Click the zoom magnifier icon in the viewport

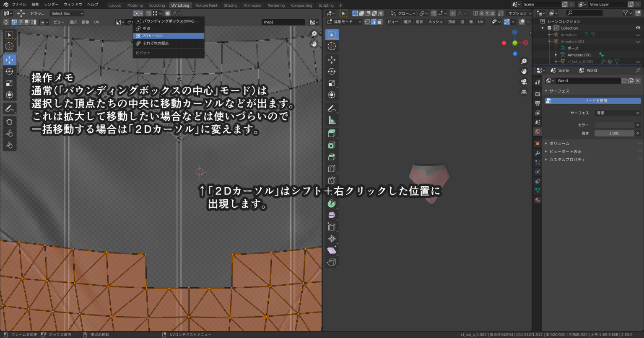[524, 61]
